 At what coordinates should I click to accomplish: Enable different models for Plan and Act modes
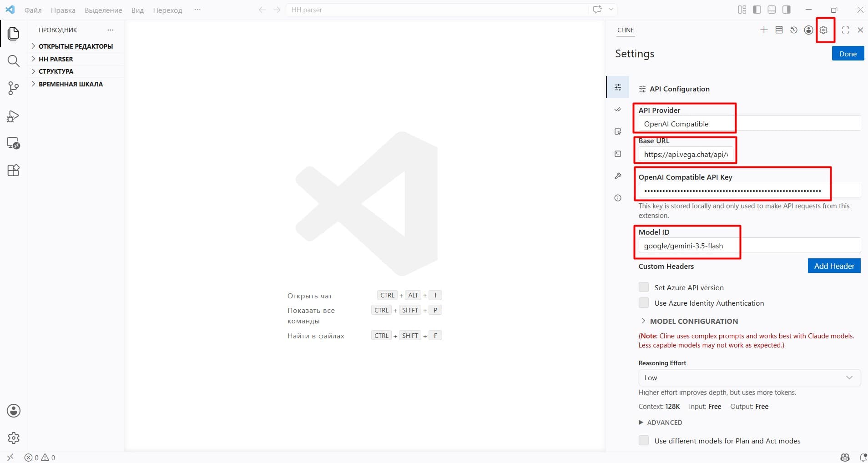644,440
